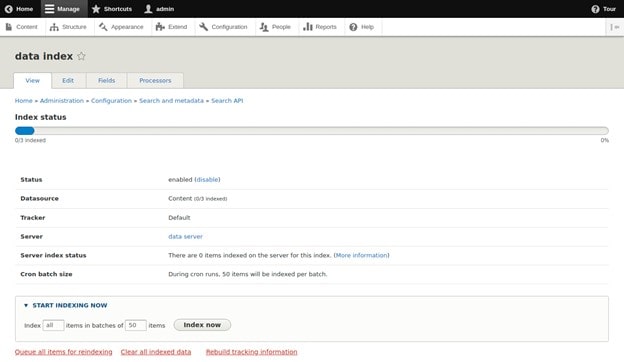Open Shortcuts star icon in toolbar
This screenshot has height=362, width=624.
point(96,9)
